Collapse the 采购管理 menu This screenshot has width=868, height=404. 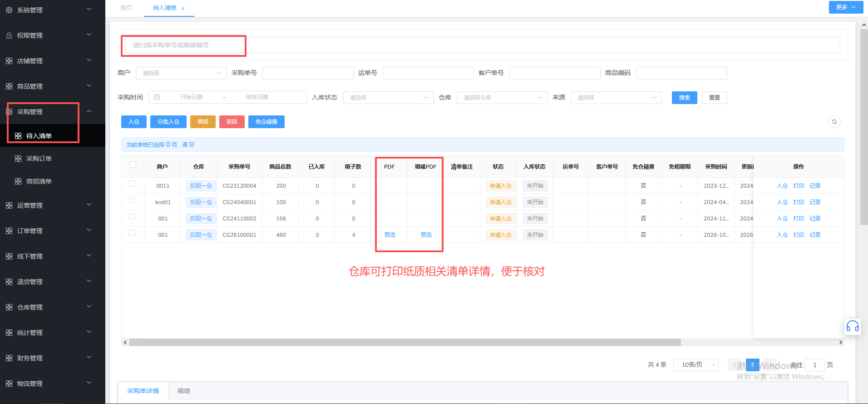pos(53,111)
